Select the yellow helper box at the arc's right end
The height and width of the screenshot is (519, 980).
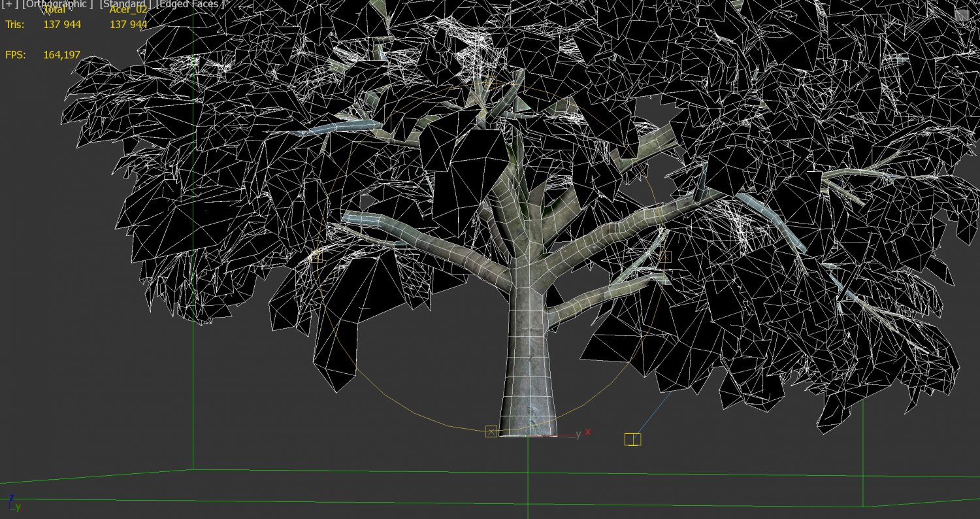click(665, 257)
